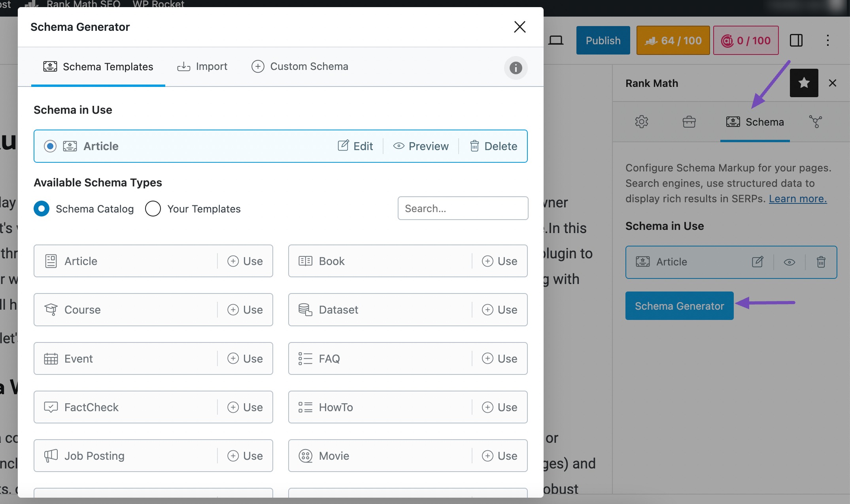This screenshot has width=850, height=504.
Task: Open the Schema Templates tab
Action: [x=98, y=67]
